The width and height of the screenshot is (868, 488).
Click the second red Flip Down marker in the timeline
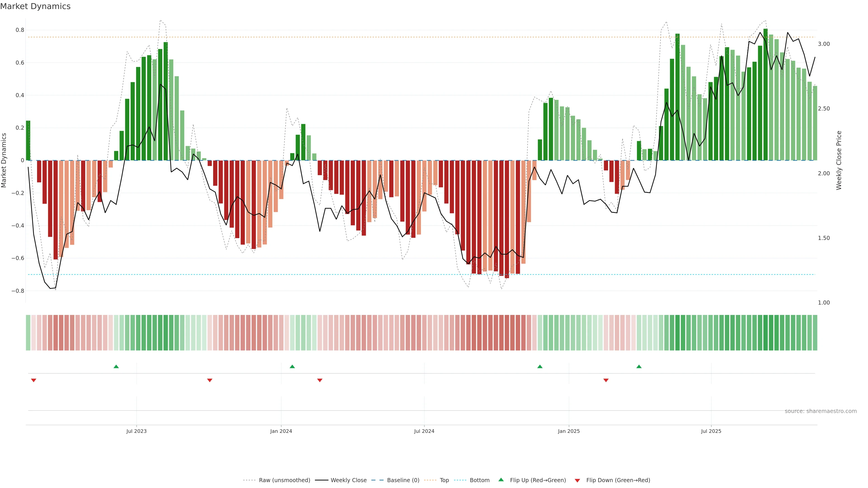(x=210, y=380)
